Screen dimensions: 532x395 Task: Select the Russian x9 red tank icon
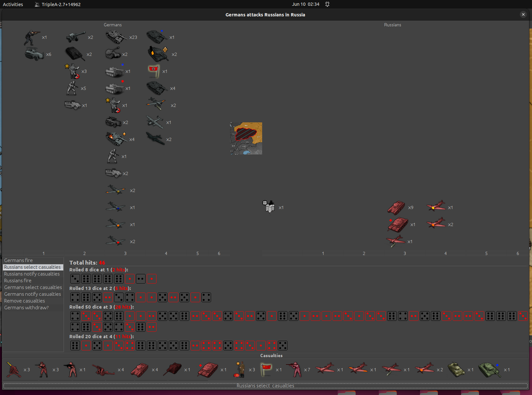click(396, 208)
